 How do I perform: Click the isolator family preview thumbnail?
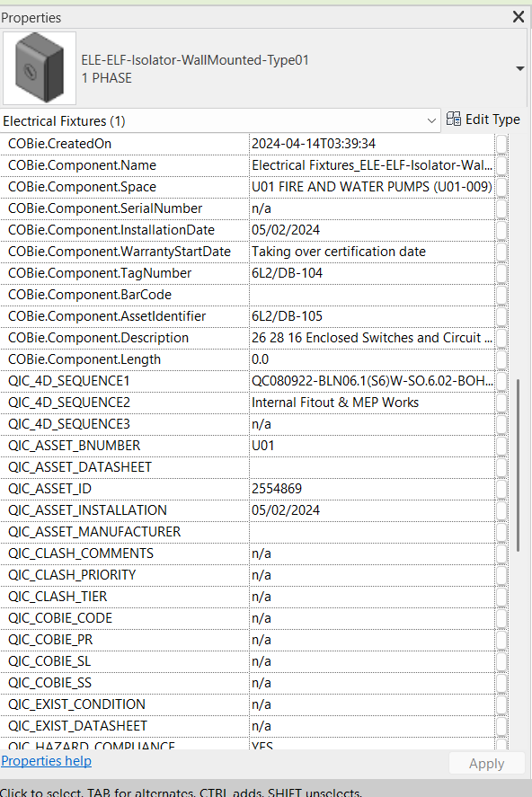[40, 68]
